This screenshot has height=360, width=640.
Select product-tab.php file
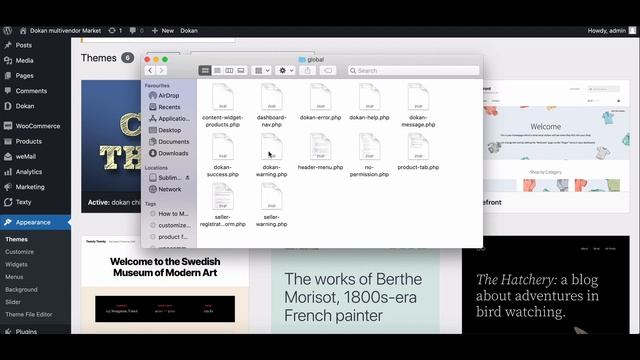click(418, 151)
